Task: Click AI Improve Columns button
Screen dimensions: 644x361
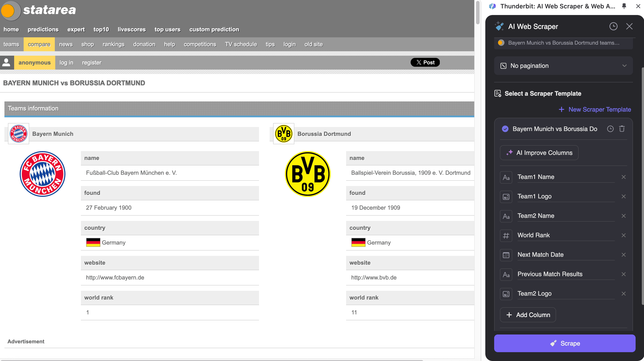Action: (x=539, y=153)
